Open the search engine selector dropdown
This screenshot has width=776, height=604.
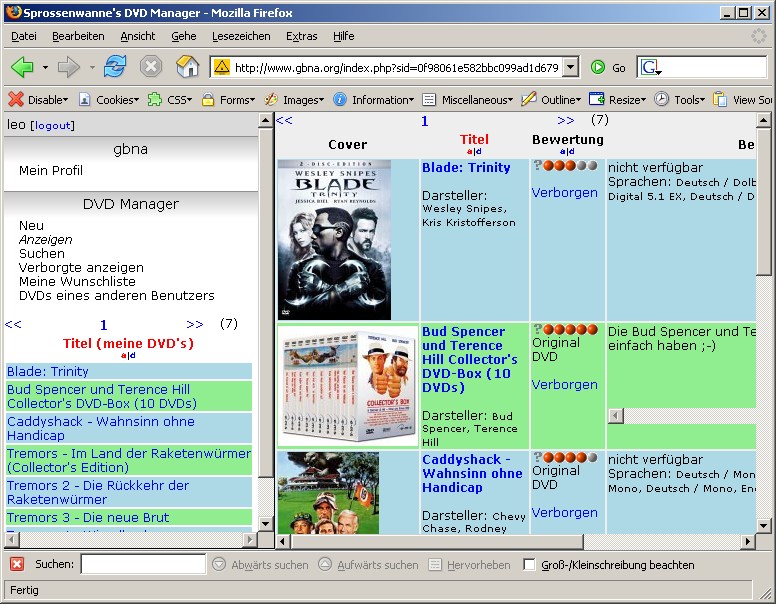(650, 67)
